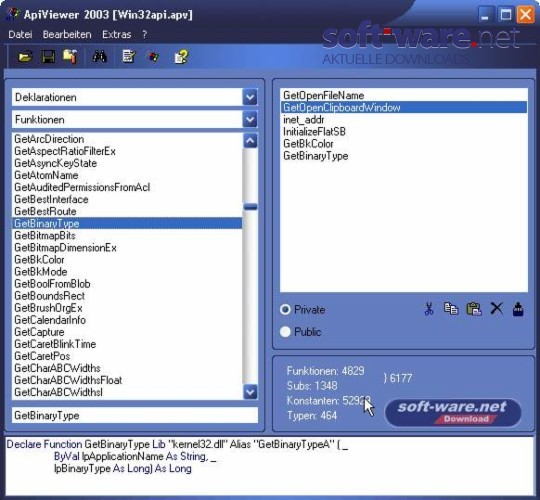
Task: Select GetBinaryType in right selection list
Action: point(404,156)
